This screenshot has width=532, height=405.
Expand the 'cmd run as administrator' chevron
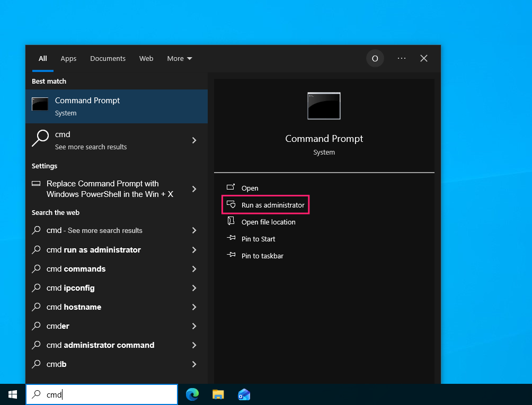pyautogui.click(x=194, y=250)
